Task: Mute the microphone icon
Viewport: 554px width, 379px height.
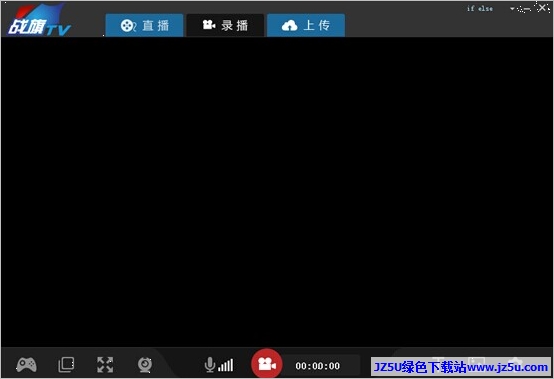Action: tap(210, 365)
